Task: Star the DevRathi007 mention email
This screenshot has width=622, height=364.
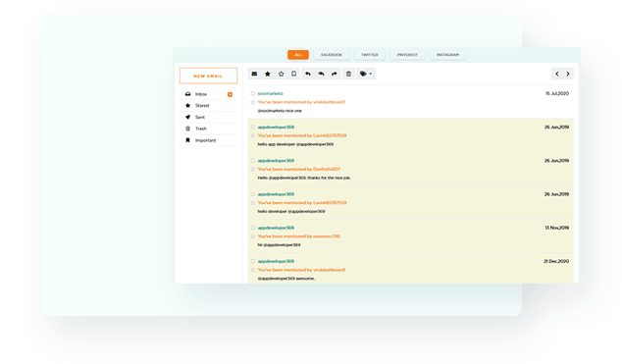Action: point(253,170)
